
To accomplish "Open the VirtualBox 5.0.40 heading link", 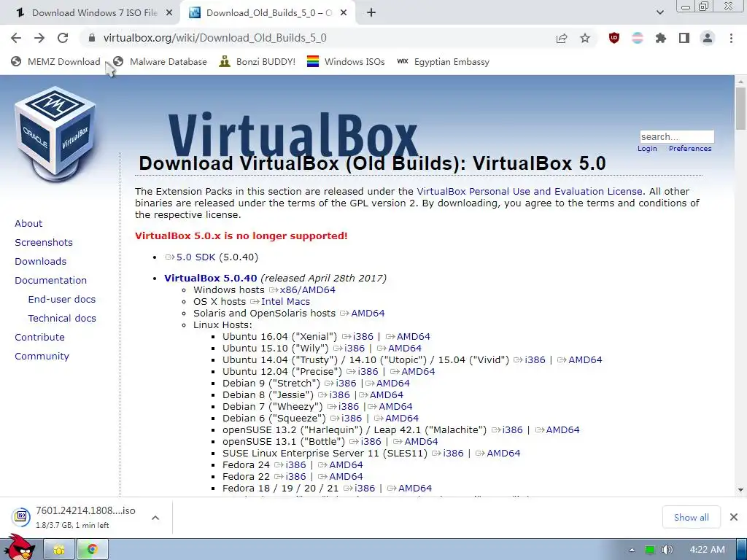I will (211, 278).
